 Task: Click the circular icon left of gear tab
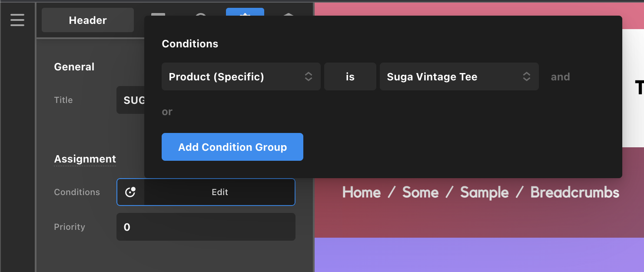(201, 14)
